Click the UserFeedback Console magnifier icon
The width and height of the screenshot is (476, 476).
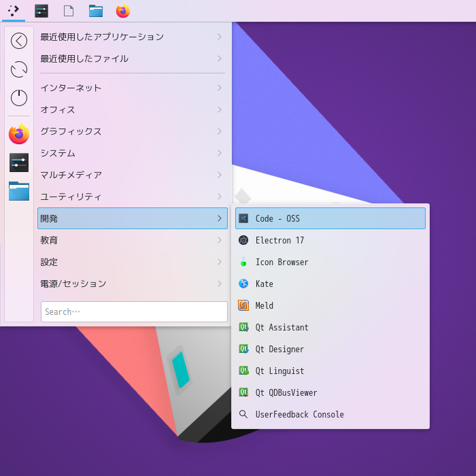(x=243, y=414)
